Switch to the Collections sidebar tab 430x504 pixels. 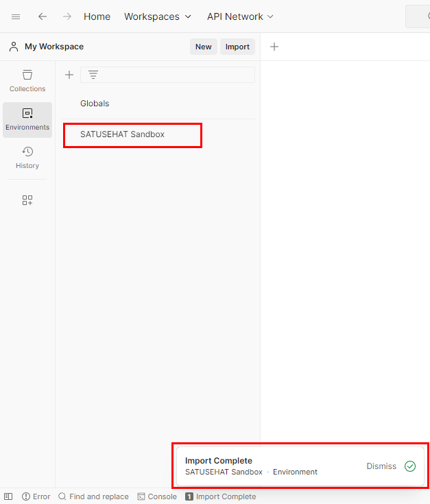coord(27,81)
